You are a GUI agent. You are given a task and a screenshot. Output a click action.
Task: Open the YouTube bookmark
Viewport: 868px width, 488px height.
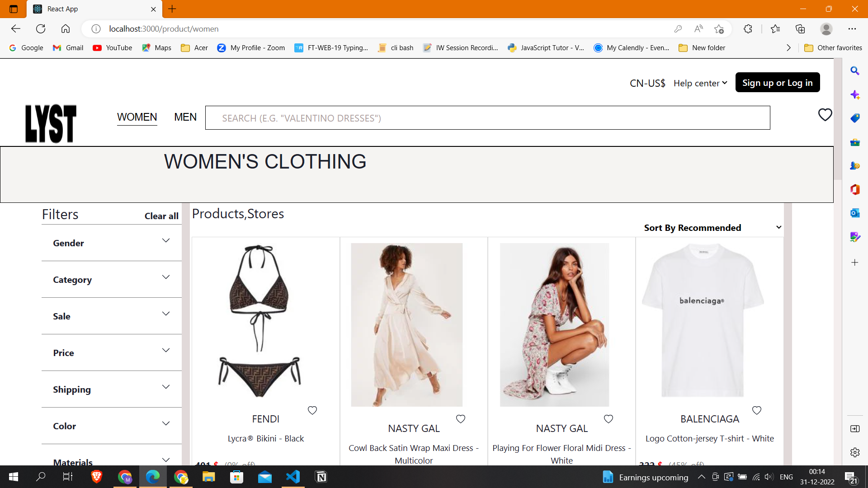click(113, 48)
